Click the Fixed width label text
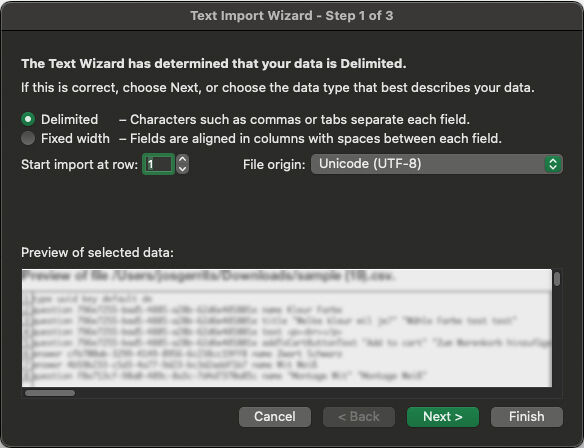Image resolution: width=584 pixels, height=448 pixels. pos(75,138)
